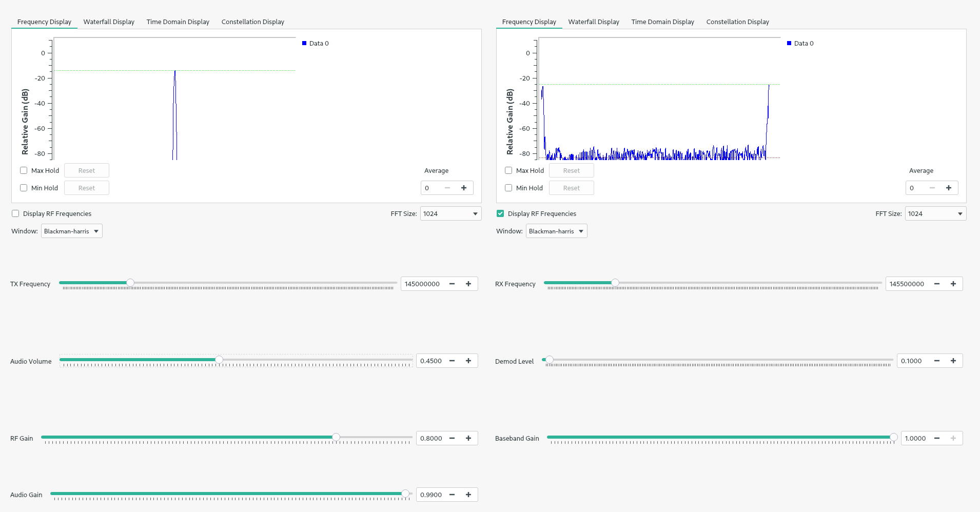Image resolution: width=980 pixels, height=512 pixels.
Task: Increase Demod Level with plus icon
Action: [953, 361]
